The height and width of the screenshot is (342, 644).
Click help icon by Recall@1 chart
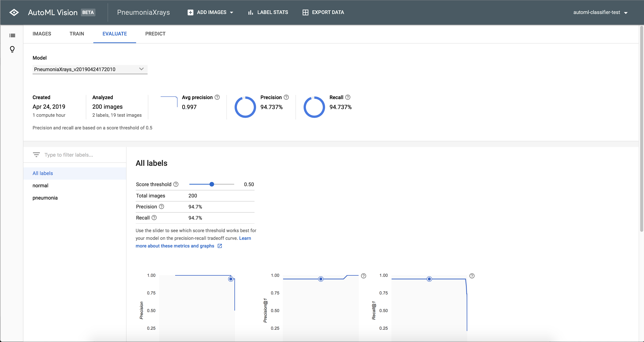click(x=472, y=276)
